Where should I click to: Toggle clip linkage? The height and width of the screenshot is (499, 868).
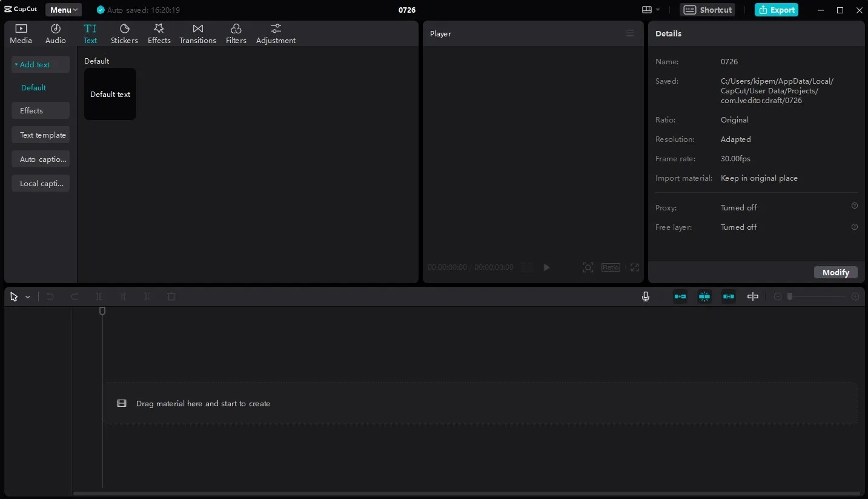click(x=729, y=296)
